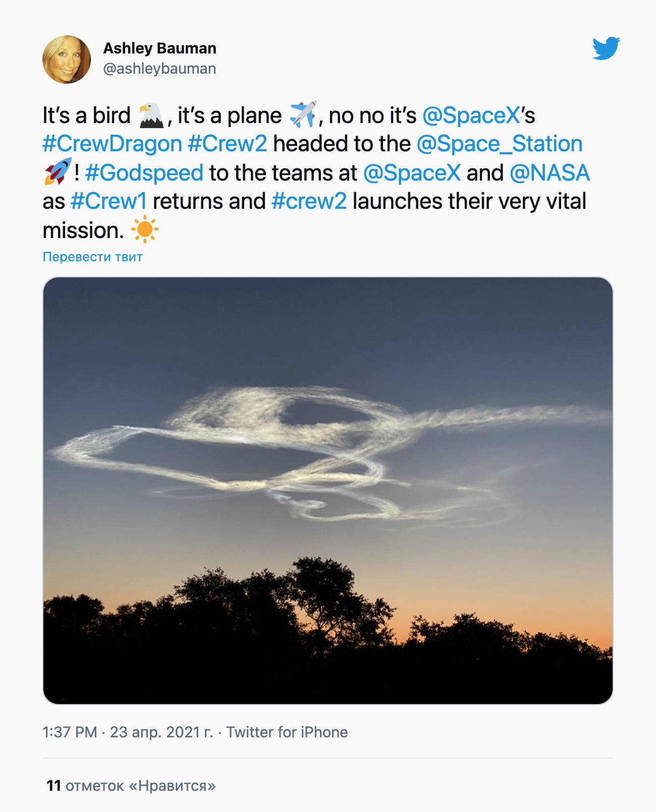Open the @Space_Station mention
This screenshot has height=812, width=656.
[499, 144]
